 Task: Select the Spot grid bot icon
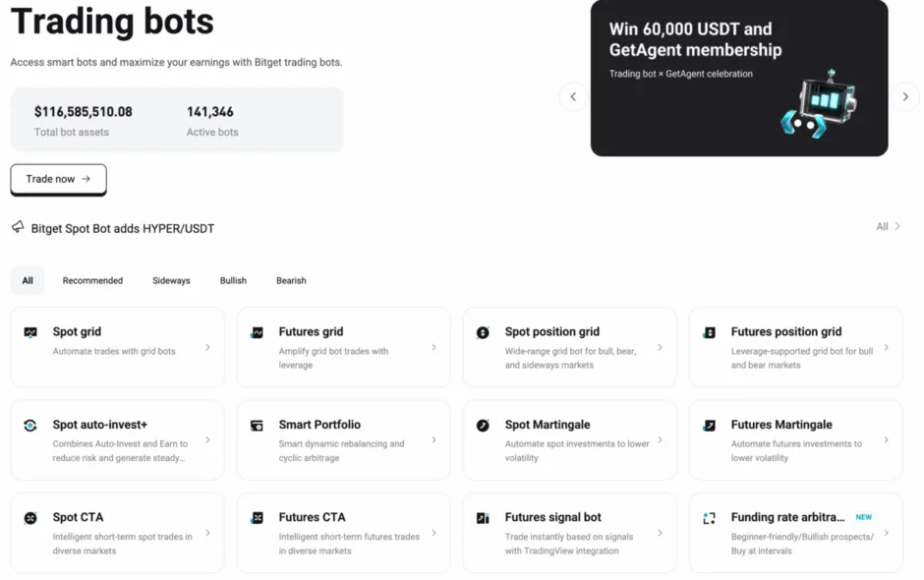31,331
